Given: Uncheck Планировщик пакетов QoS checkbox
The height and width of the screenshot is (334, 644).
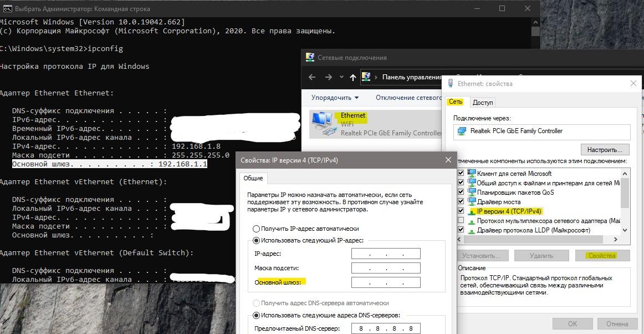Looking at the screenshot, I should pyautogui.click(x=461, y=192).
